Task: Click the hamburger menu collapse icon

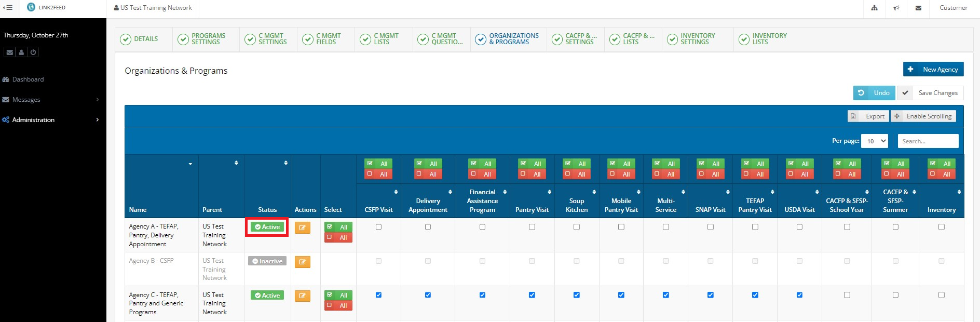Action: (x=8, y=8)
